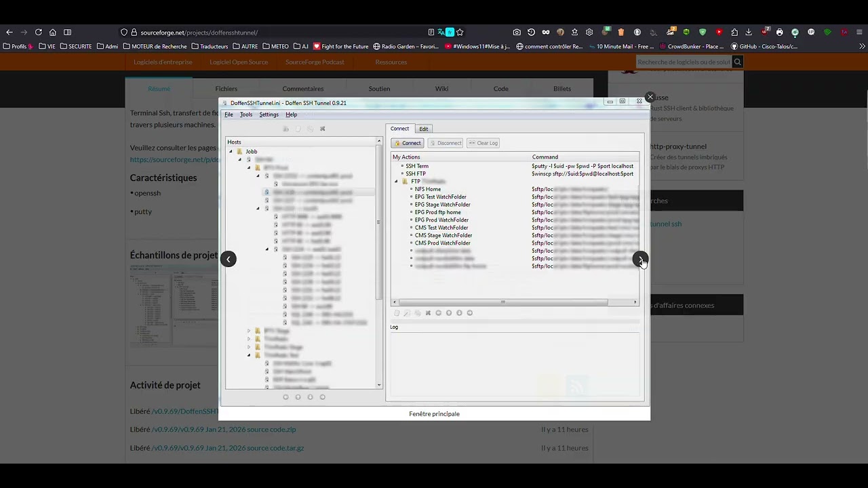The image size is (868, 488).
Task: Click the screenshot camera toolbar icon
Action: point(517,32)
